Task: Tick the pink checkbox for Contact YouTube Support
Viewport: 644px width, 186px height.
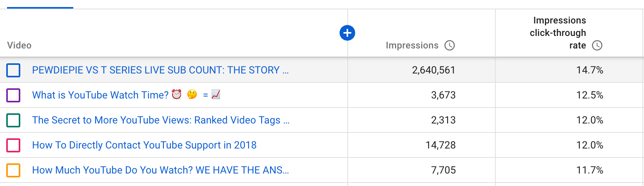Action: tap(13, 145)
